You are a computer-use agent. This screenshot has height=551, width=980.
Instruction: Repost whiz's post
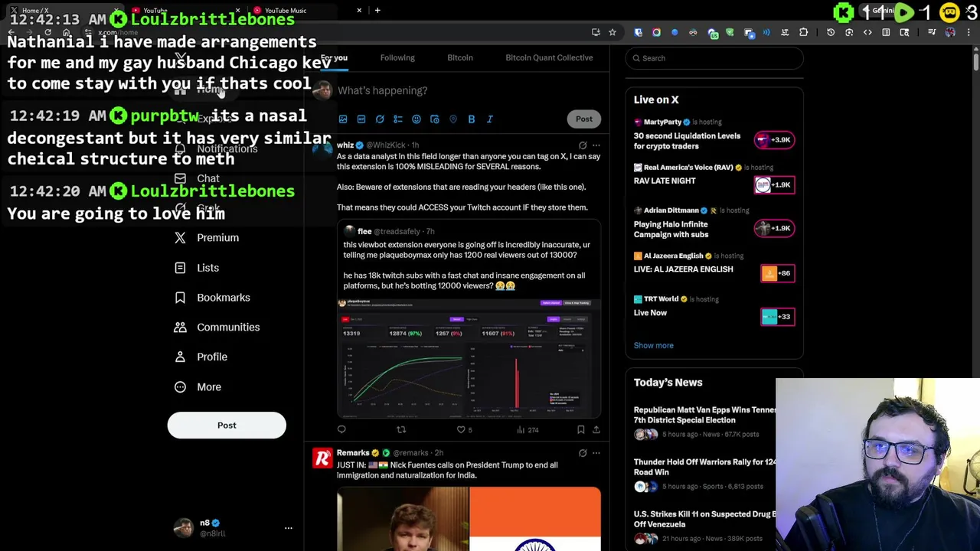pyautogui.click(x=400, y=430)
